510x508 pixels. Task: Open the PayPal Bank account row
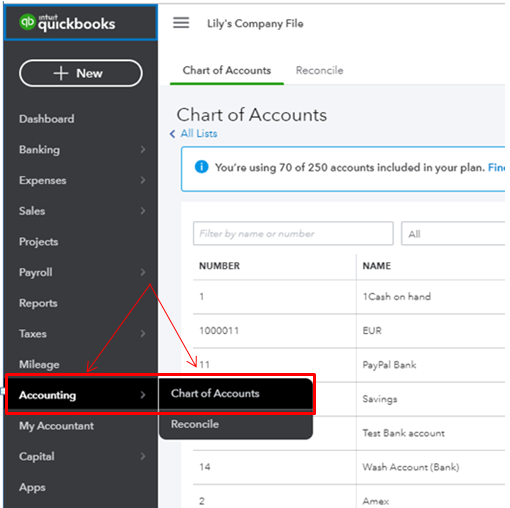(x=349, y=365)
